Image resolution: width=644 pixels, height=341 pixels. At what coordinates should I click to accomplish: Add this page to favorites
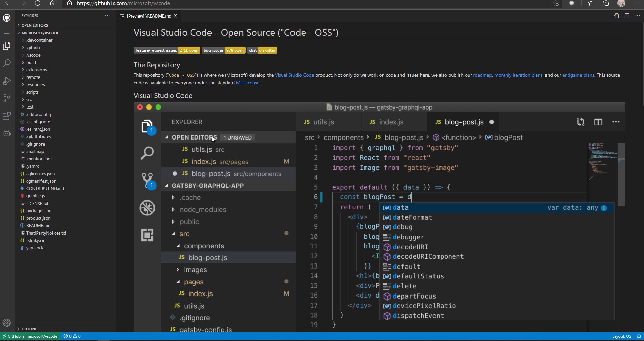[x=556, y=3]
